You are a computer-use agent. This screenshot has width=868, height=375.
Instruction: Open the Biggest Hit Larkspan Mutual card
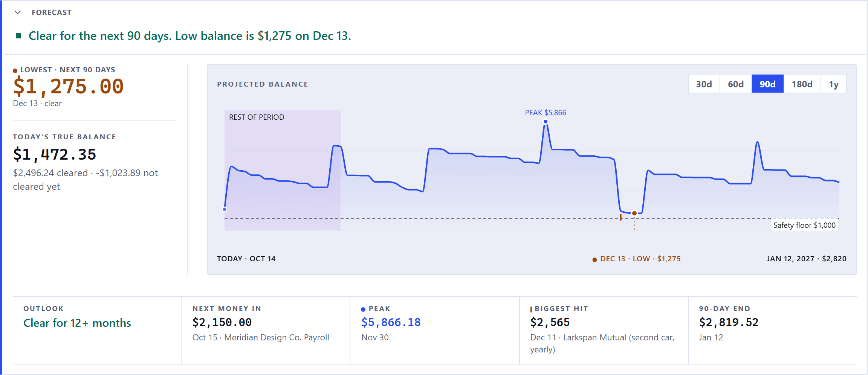(604, 330)
